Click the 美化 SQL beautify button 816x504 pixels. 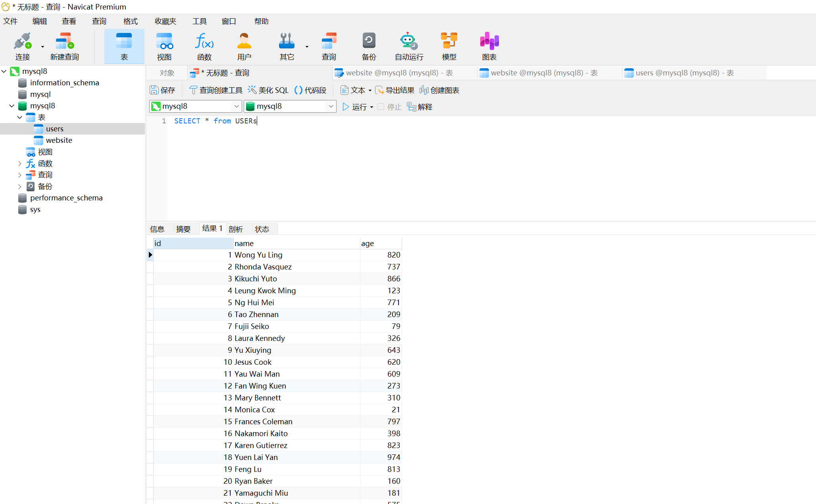point(268,90)
